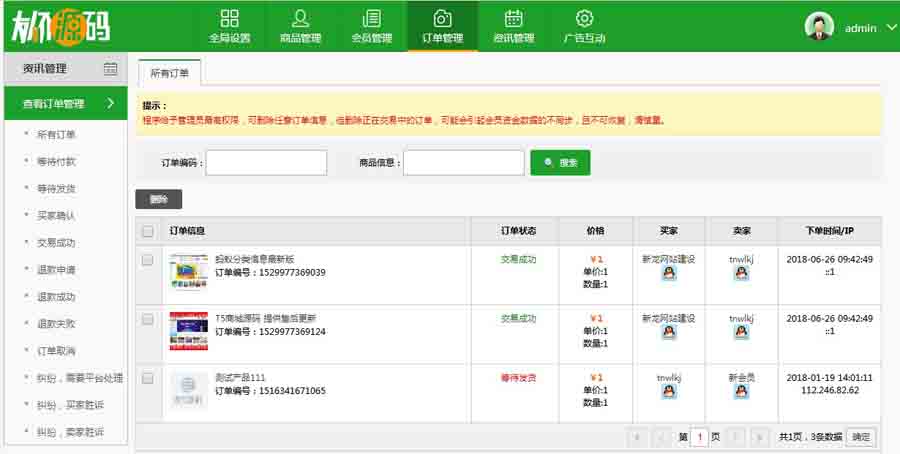Viewport: 900px width, 454px height.
Task: Click seller QQ icon for 测试产品111 order
Action: click(x=741, y=392)
